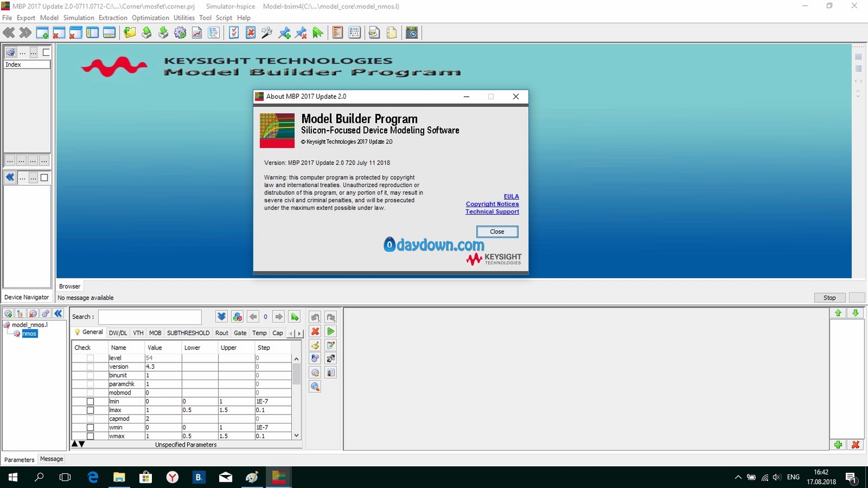868x488 pixels.
Task: Click the green flag with plus near search
Action: [295, 317]
